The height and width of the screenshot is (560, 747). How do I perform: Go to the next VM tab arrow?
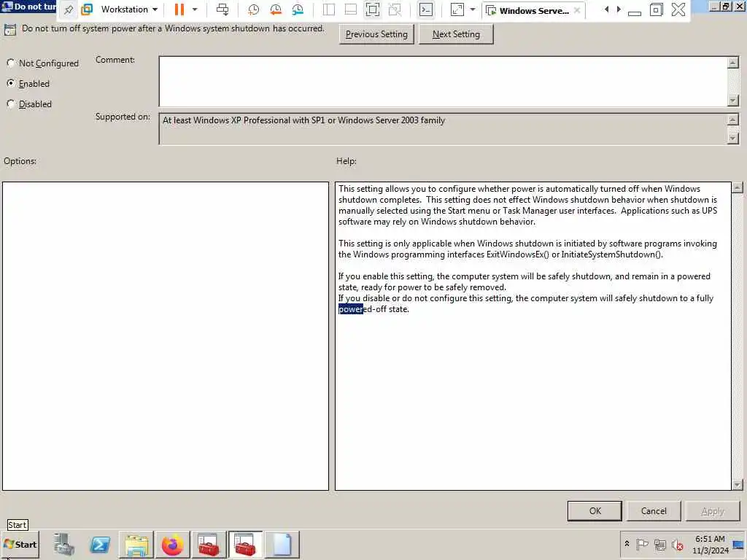coord(619,9)
